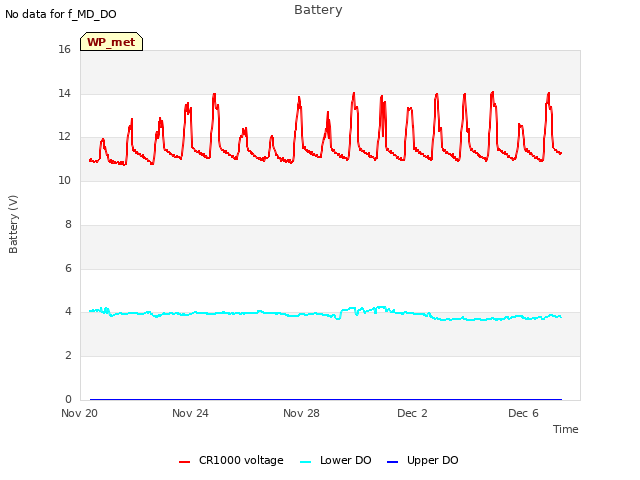640x480 pixels.
Task: Click the y-axis tick label 4
Action: click(x=68, y=312)
